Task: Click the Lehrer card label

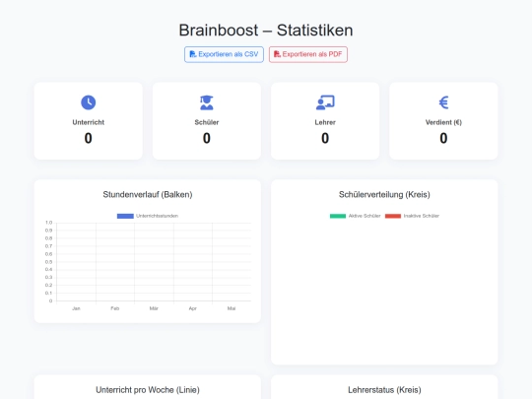Action: pos(325,122)
